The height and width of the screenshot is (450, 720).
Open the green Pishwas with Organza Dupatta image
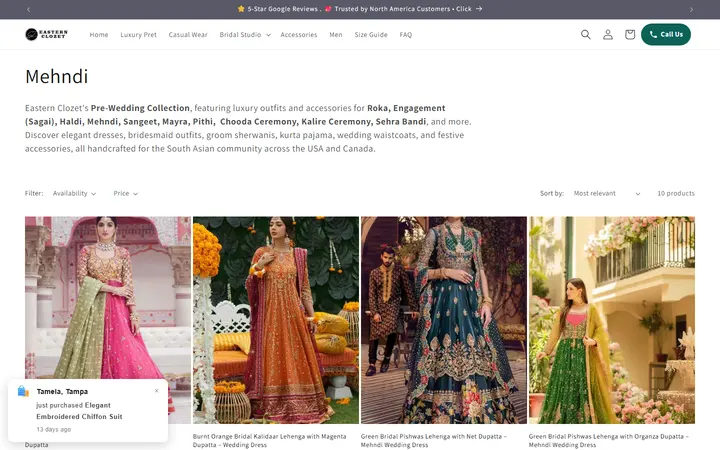point(612,320)
